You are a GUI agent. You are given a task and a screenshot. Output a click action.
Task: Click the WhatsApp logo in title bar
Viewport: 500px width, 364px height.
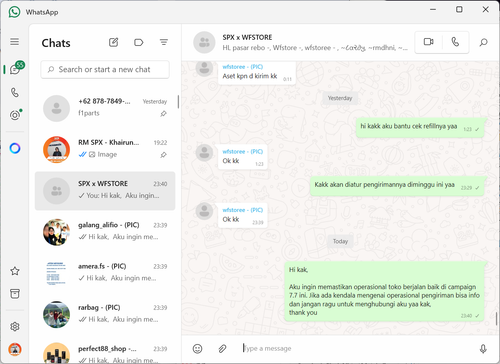point(14,12)
